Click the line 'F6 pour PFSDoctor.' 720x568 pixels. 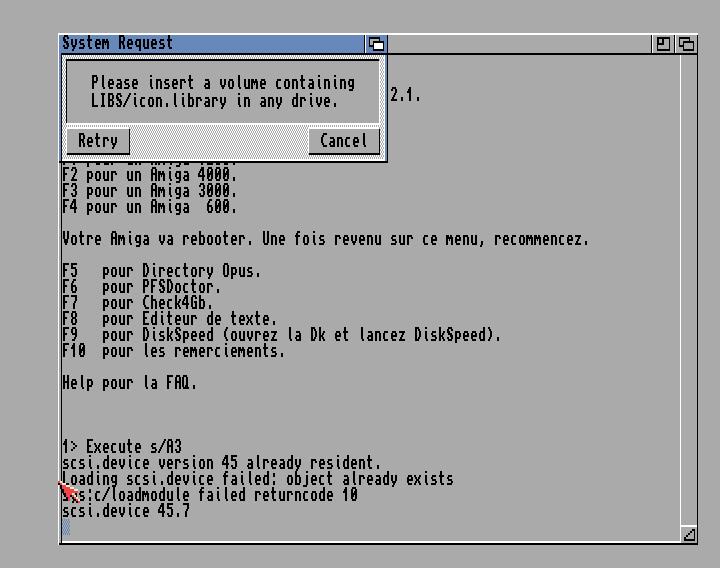click(x=141, y=287)
